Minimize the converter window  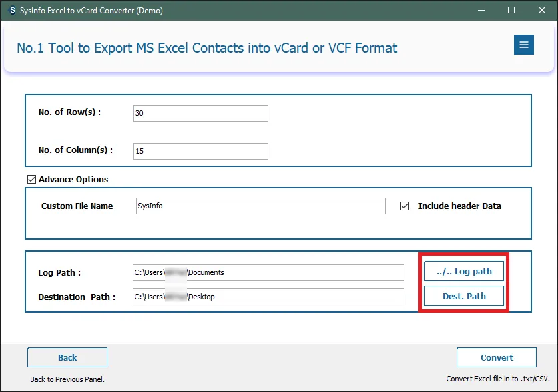coord(480,11)
